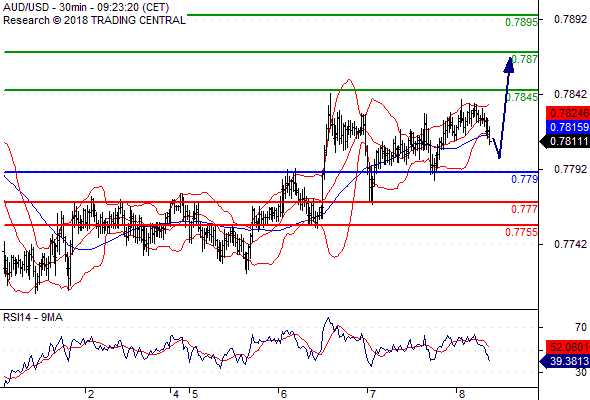Click the AUD/USD 30min chart title
Screen dimensions: 590x400
point(86,7)
